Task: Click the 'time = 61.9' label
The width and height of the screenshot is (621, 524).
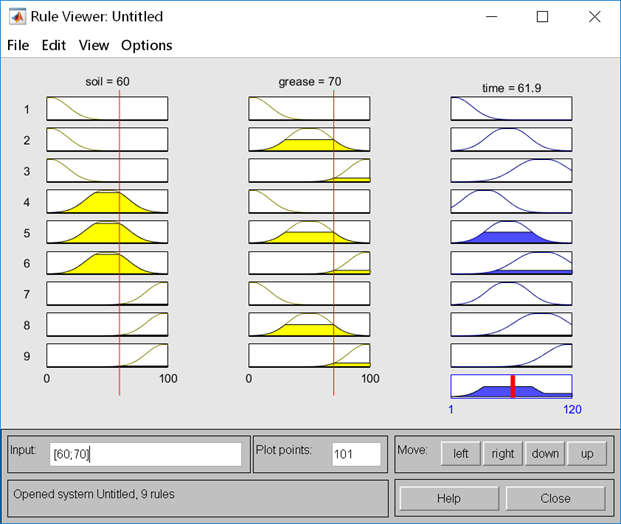Action: [x=512, y=88]
